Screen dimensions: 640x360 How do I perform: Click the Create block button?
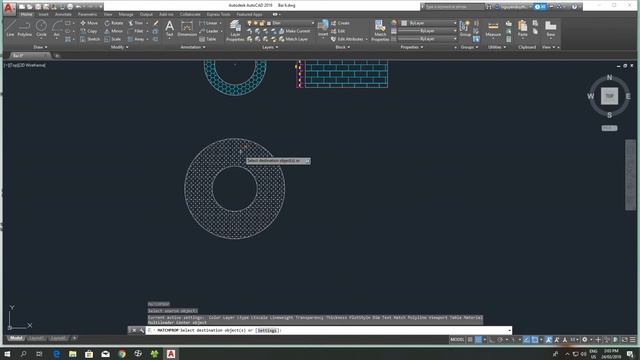point(340,23)
